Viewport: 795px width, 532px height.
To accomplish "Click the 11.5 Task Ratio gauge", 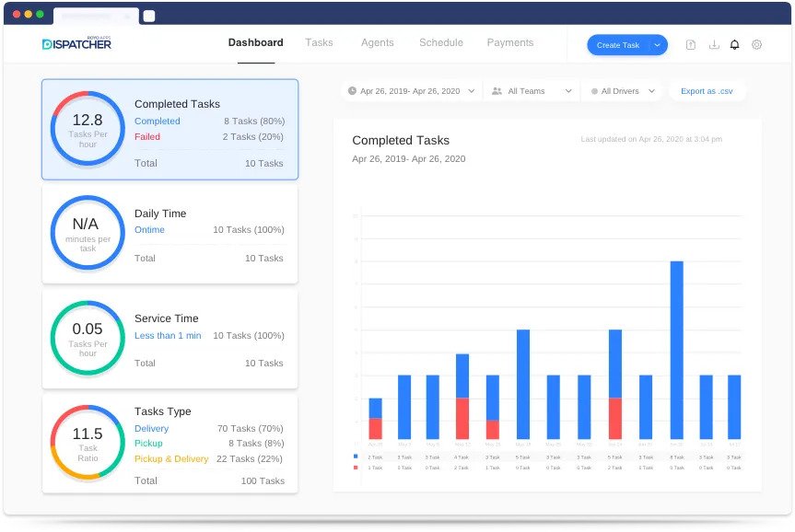I will pyautogui.click(x=88, y=443).
